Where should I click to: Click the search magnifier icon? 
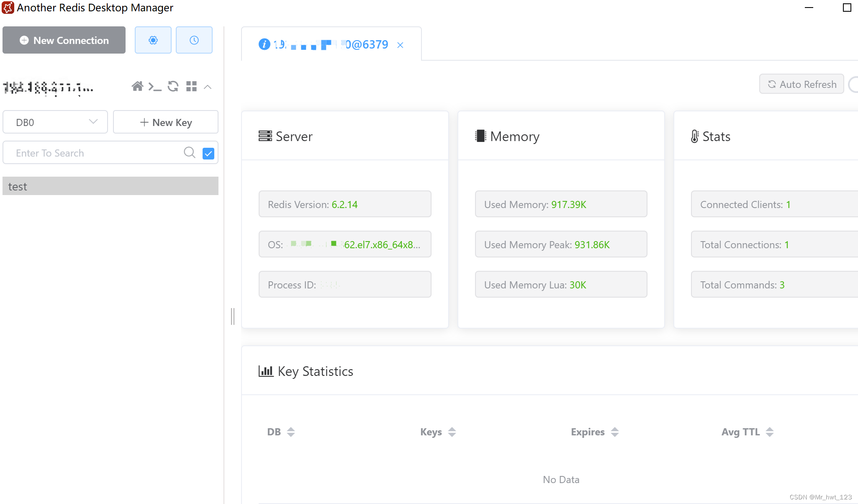click(190, 152)
